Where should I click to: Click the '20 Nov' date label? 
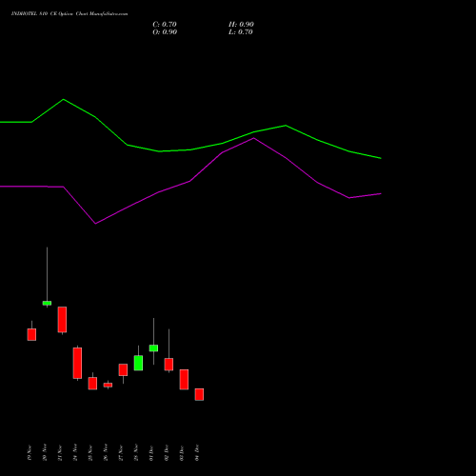[45, 453]
